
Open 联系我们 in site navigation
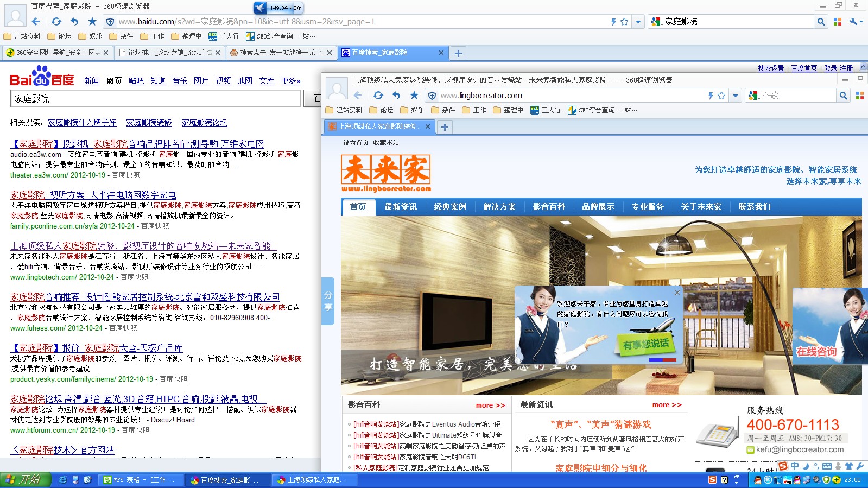[x=755, y=207]
